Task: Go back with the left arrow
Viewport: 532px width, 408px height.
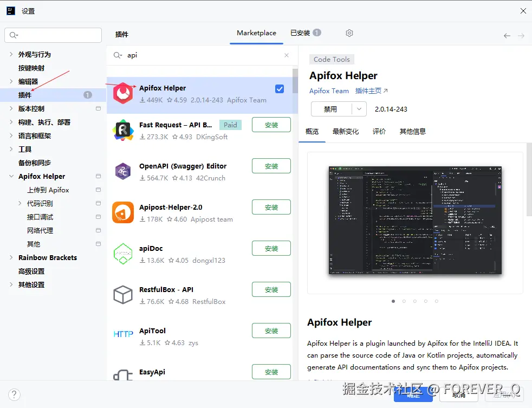Action: point(507,36)
